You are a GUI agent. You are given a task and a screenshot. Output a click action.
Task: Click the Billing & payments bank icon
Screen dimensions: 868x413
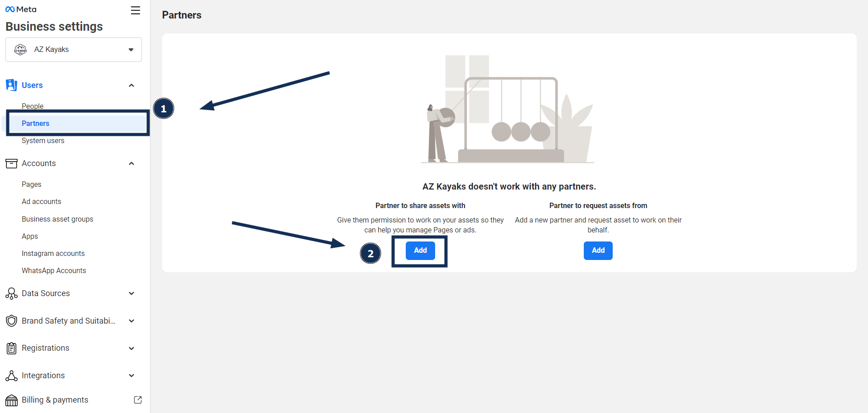click(x=11, y=400)
